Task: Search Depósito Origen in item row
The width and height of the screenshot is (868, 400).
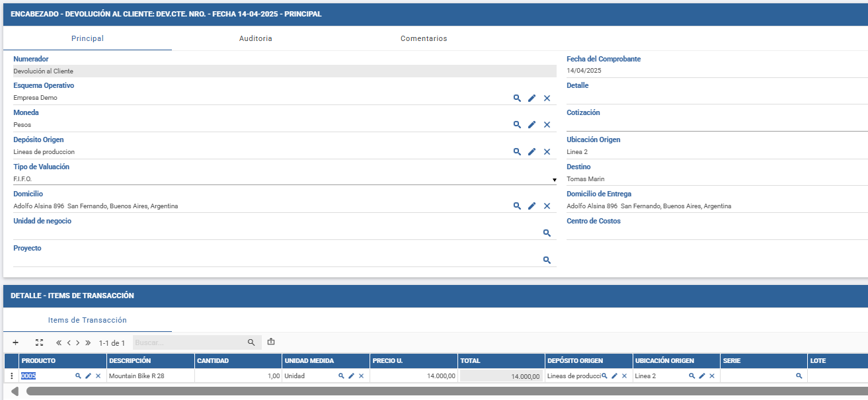Action: 604,376
